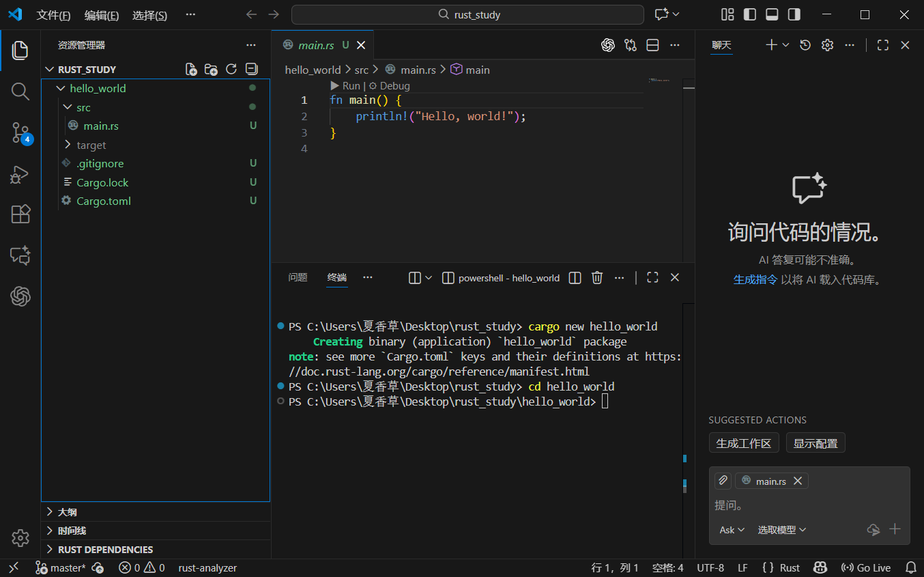Click the 生成工作区 button
This screenshot has height=577, width=924.
tap(743, 443)
